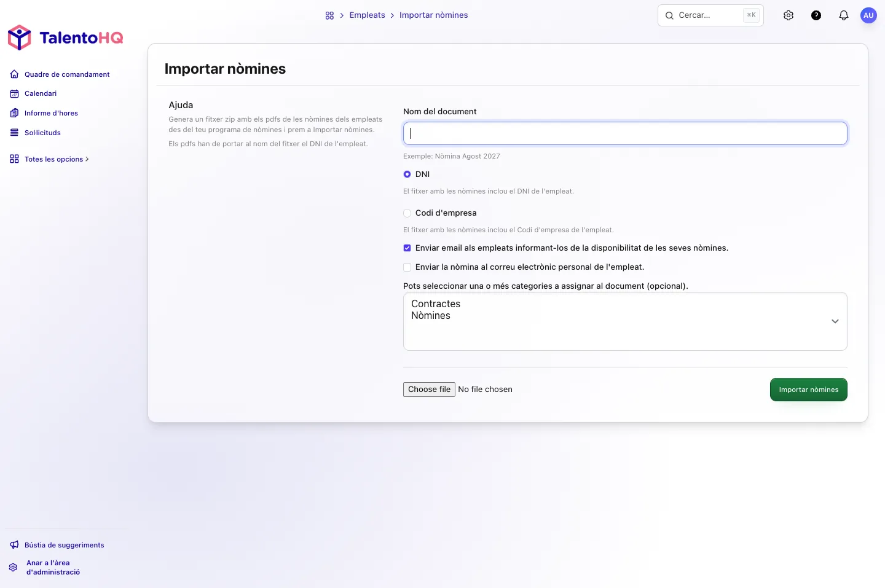Select Nòmines category in the list
Image resolution: width=885 pixels, height=588 pixels.
[x=431, y=316]
